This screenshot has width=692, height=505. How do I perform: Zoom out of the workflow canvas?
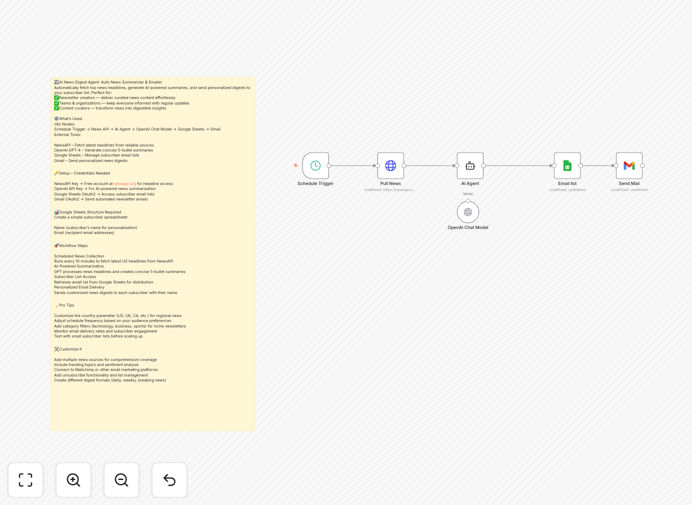(121, 480)
